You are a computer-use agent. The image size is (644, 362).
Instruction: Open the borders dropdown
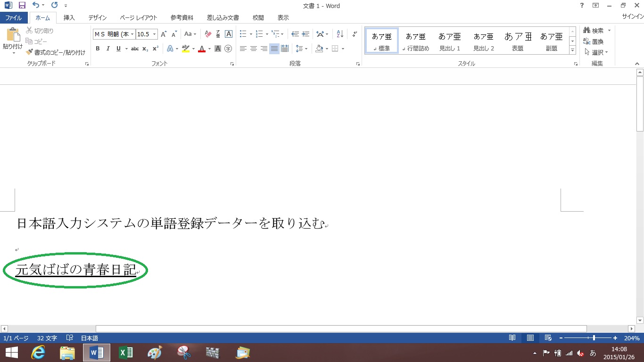tap(343, 49)
